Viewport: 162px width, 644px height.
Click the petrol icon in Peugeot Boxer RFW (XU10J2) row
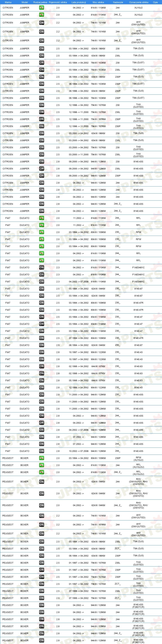(42, 458)
